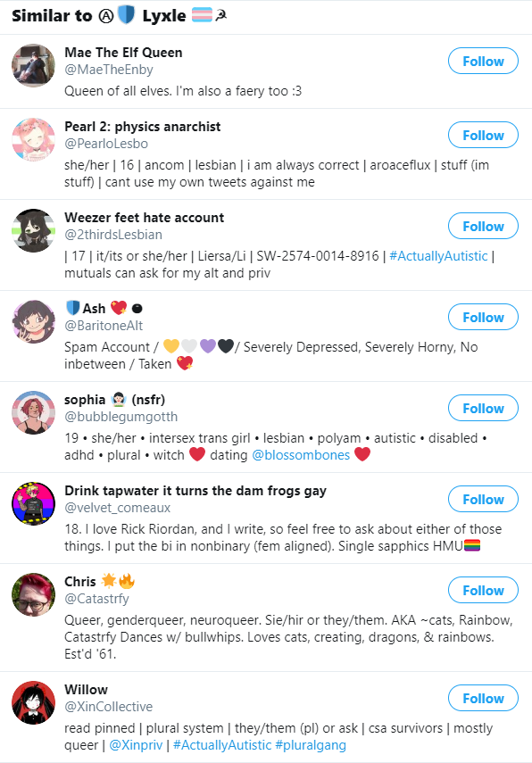Click Willow's anime avatar

pyautogui.click(x=34, y=702)
